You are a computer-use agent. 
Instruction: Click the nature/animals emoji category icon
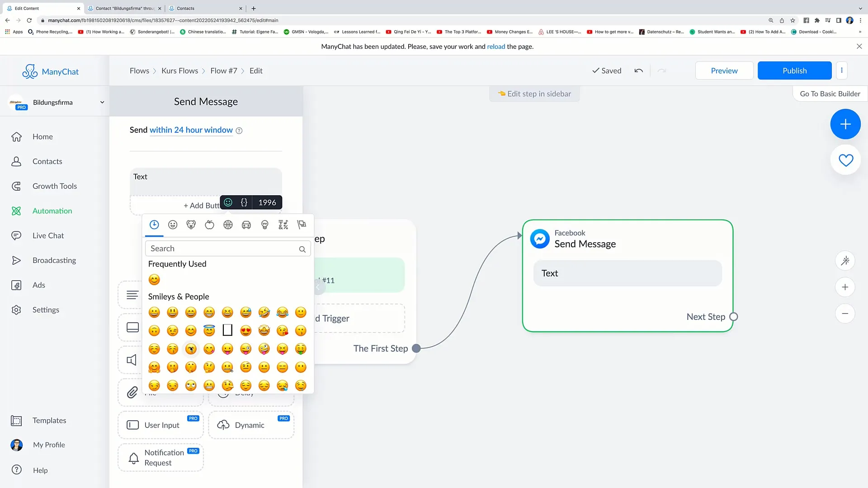coord(191,225)
